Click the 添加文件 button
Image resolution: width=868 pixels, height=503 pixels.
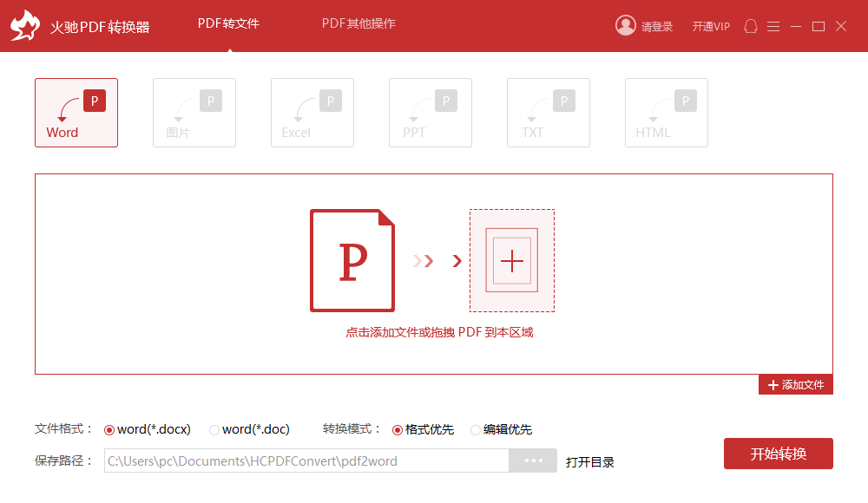[x=795, y=384]
